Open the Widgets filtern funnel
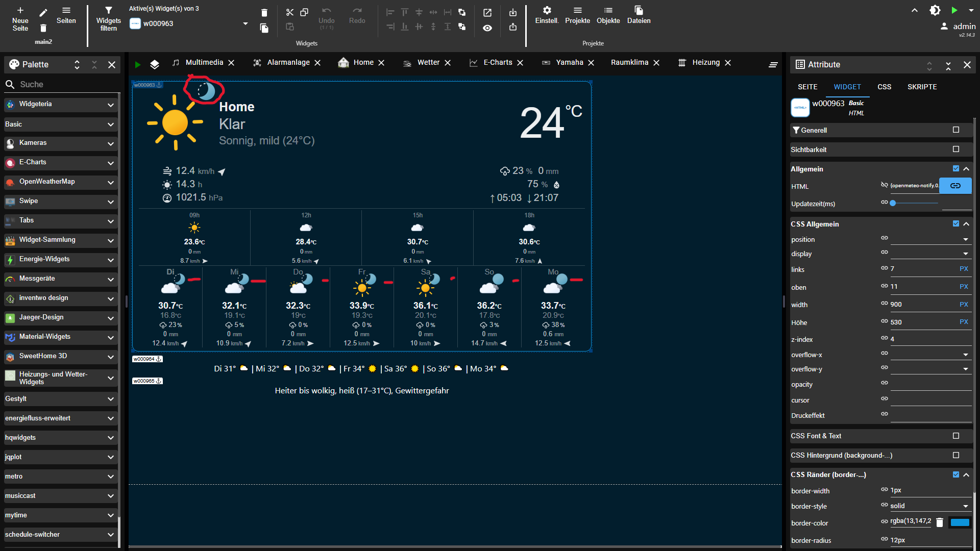 [x=109, y=10]
